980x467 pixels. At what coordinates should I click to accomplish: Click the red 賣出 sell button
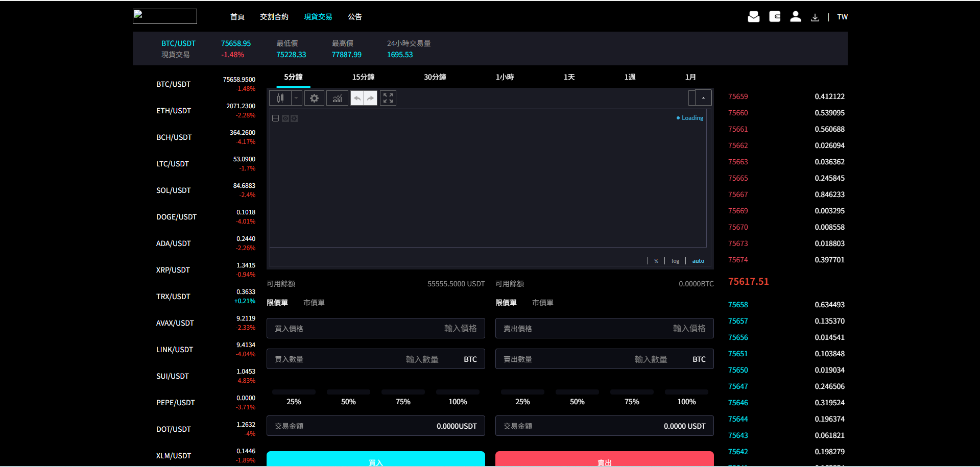605,459
